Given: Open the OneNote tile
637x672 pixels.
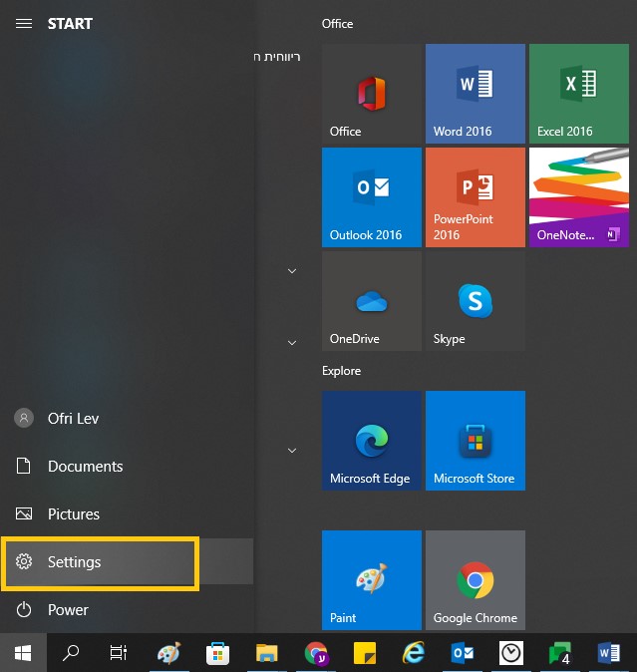Looking at the screenshot, I should (579, 197).
